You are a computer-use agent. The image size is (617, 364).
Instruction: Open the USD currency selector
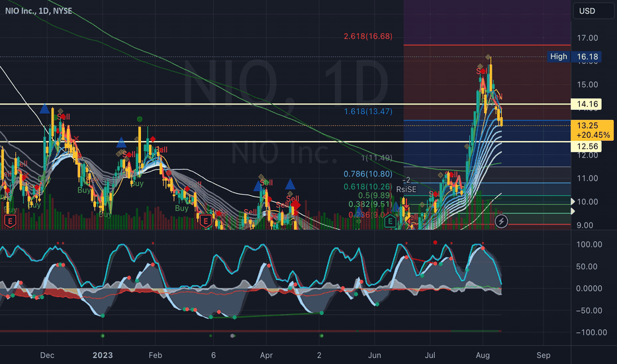click(x=593, y=11)
